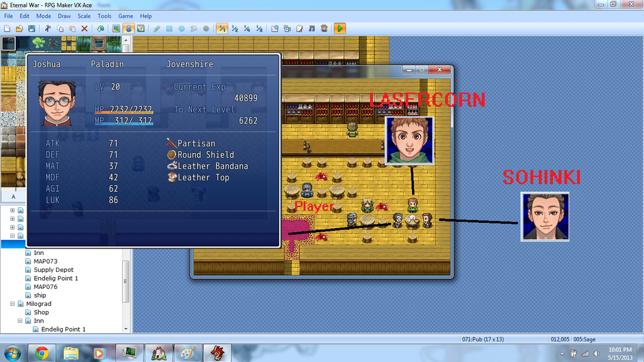Image resolution: width=644 pixels, height=362 pixels.
Task: Set map zoom scale to 1/4
Action: tap(247, 28)
